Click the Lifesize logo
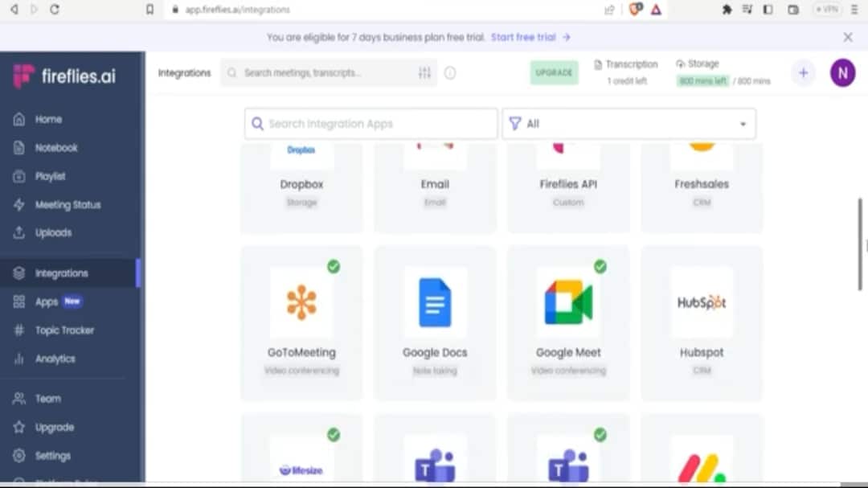Image resolution: width=868 pixels, height=488 pixels. 301,470
